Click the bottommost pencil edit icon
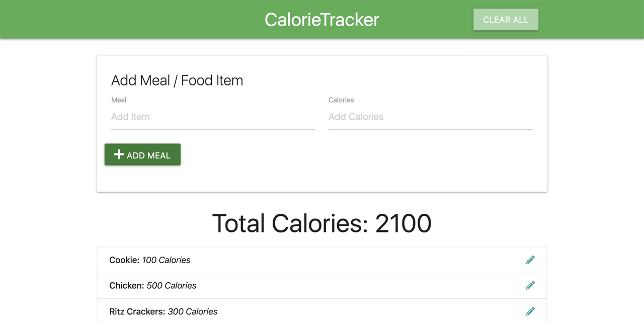 click(530, 311)
